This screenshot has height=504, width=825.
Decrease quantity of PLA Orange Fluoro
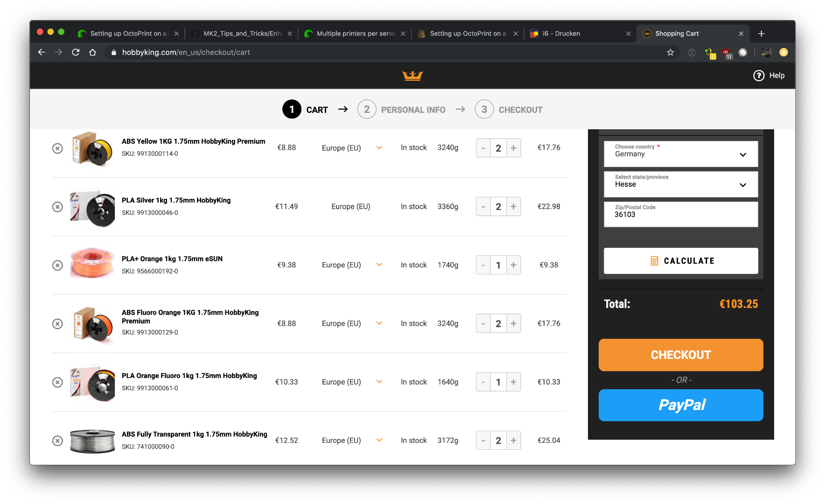483,382
